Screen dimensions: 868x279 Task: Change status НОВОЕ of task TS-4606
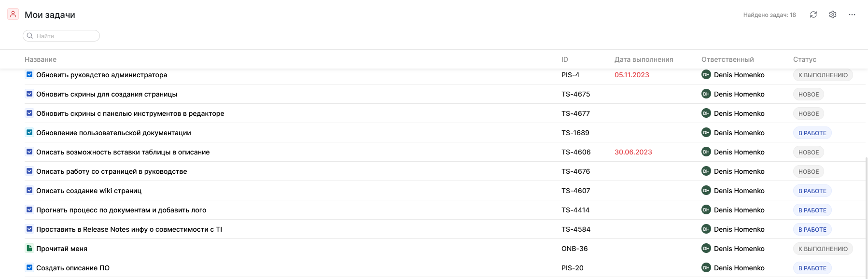click(x=808, y=152)
